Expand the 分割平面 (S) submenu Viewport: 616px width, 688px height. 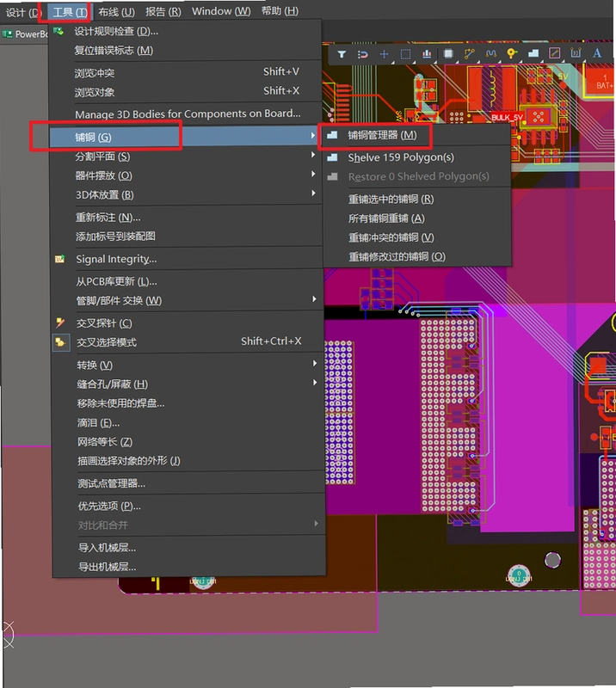(185, 157)
